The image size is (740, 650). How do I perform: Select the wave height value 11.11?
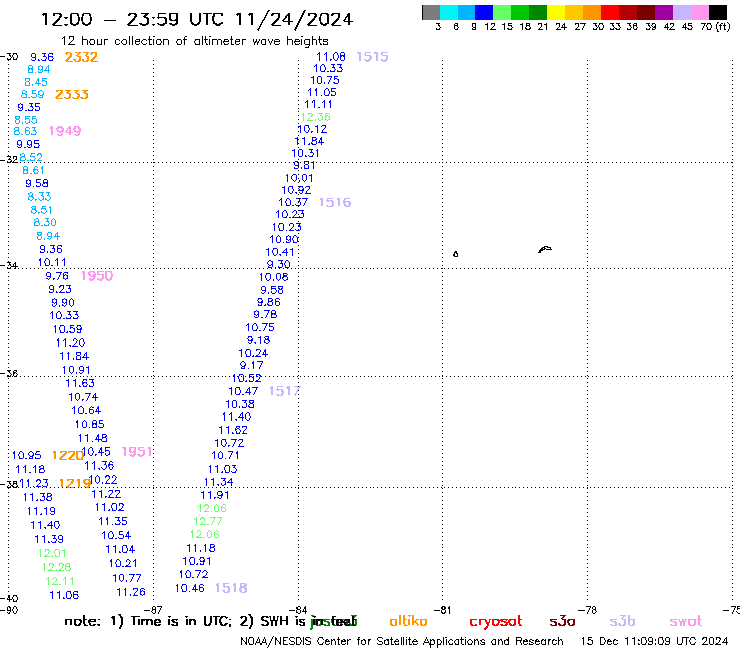(x=318, y=104)
